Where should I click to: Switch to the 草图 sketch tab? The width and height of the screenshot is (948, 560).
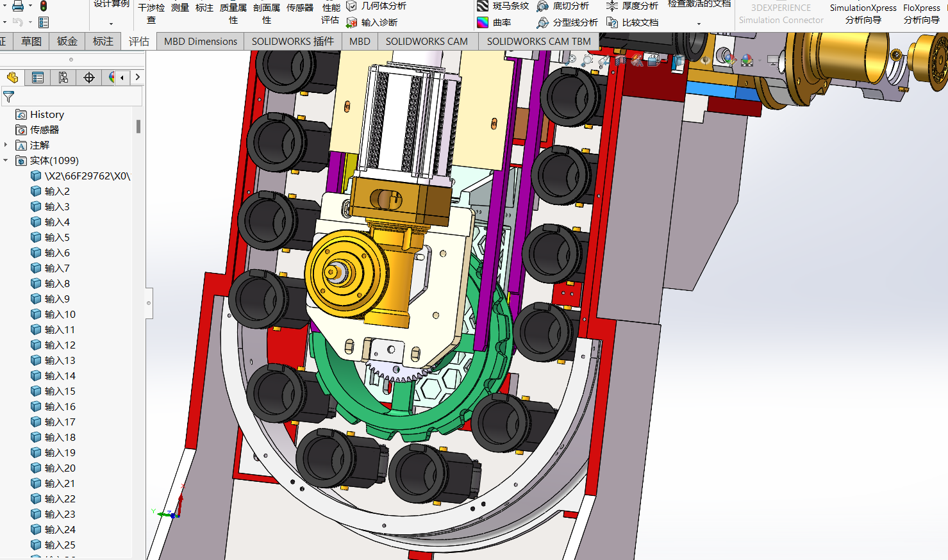tap(31, 41)
